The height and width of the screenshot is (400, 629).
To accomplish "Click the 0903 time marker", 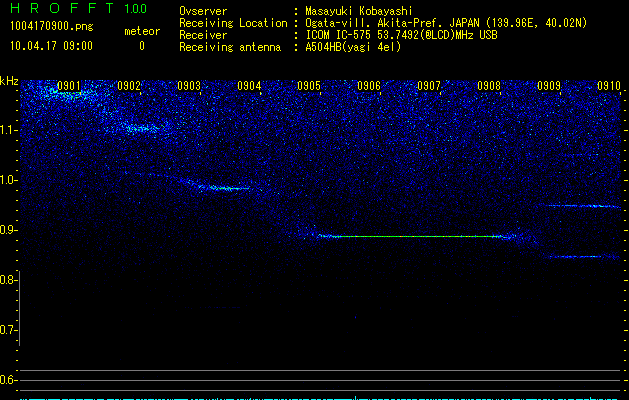I will (189, 86).
